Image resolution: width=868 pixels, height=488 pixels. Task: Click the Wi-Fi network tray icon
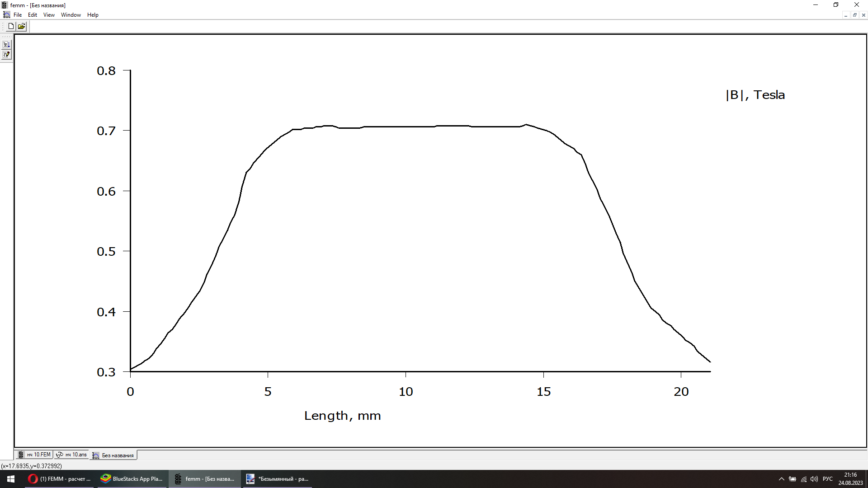coord(804,479)
